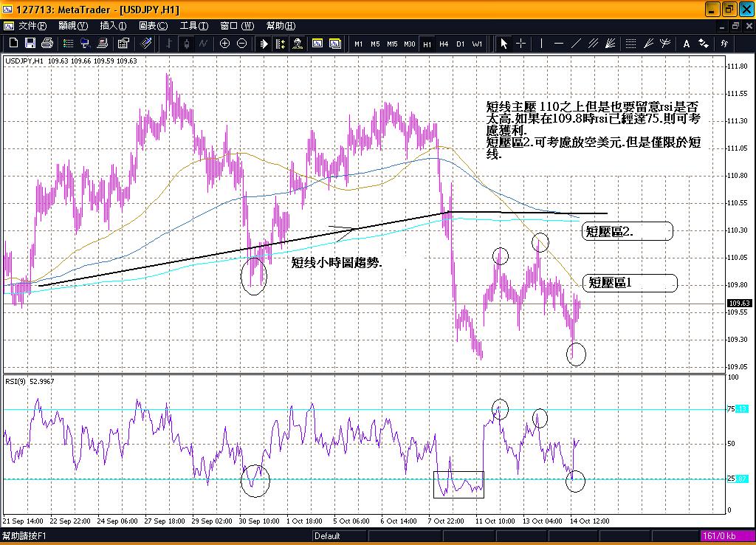Open the 圖表(C) menu

154,26
